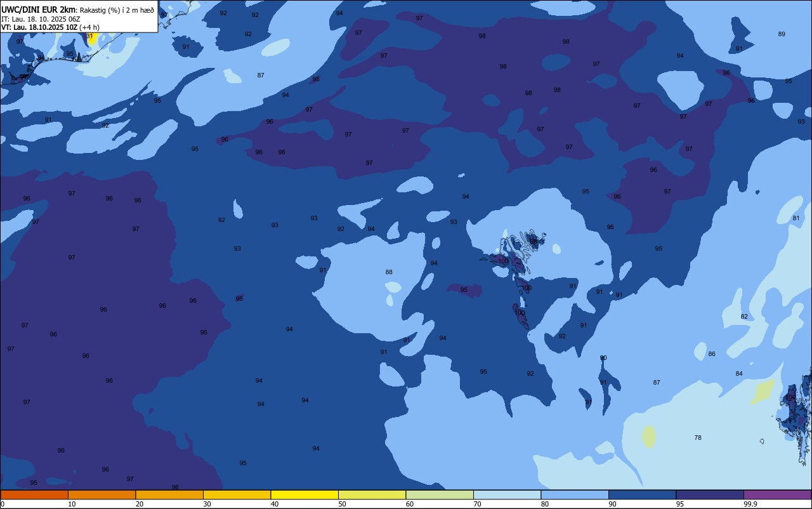Click the 86 humidity value on map
This screenshot has height=509, width=812.
click(712, 354)
